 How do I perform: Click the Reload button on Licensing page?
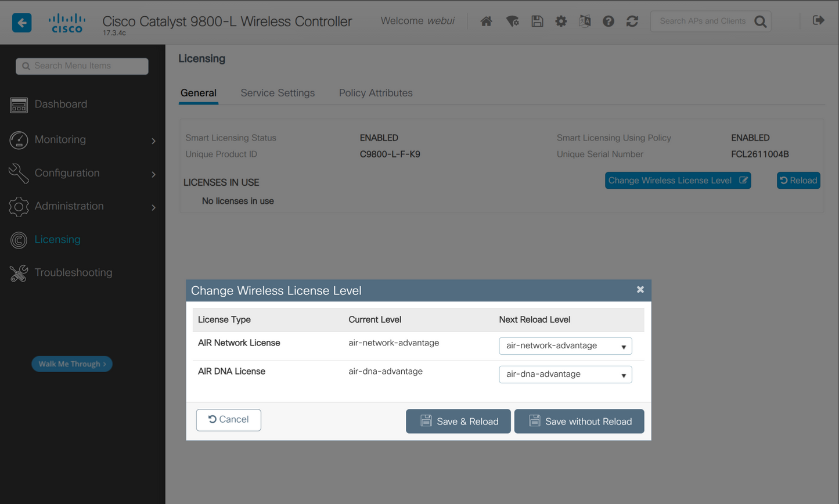[x=798, y=181]
